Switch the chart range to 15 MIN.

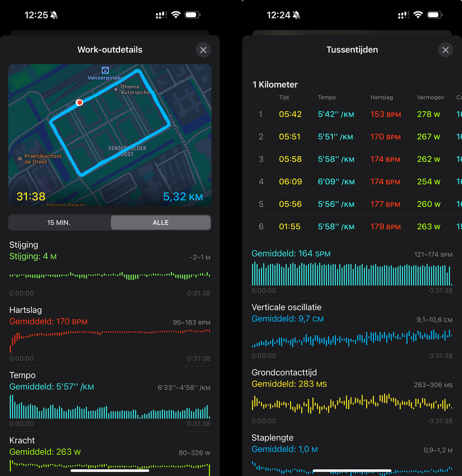[59, 222]
